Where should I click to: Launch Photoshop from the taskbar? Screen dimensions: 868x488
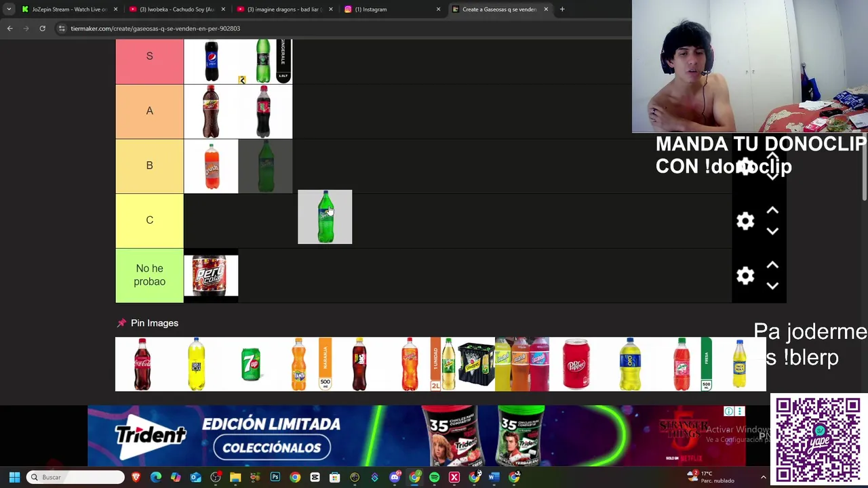coord(275,477)
